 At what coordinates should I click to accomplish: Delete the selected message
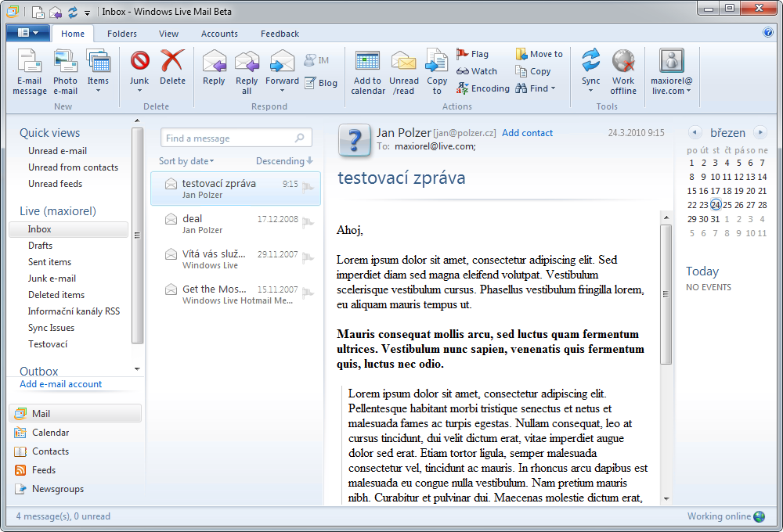point(172,67)
